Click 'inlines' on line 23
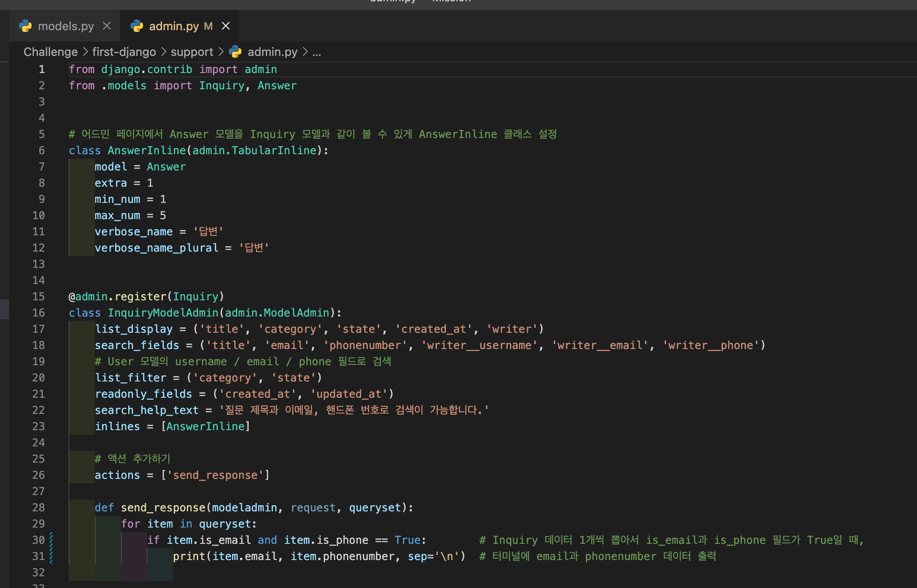 coord(117,427)
